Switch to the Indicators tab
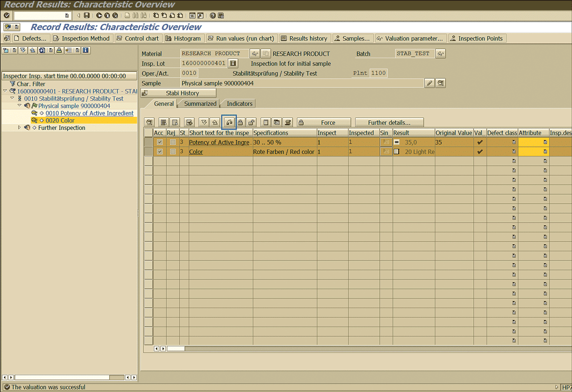 (x=240, y=103)
